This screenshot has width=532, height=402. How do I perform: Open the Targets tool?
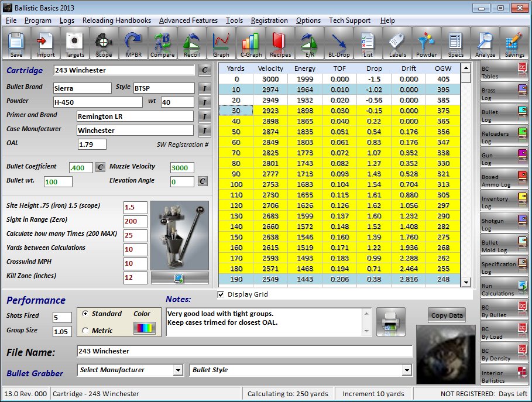pos(75,44)
